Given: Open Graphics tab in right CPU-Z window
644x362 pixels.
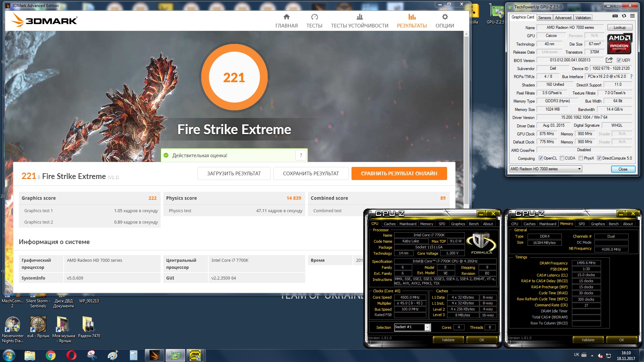Looking at the screenshot, I should (598, 224).
